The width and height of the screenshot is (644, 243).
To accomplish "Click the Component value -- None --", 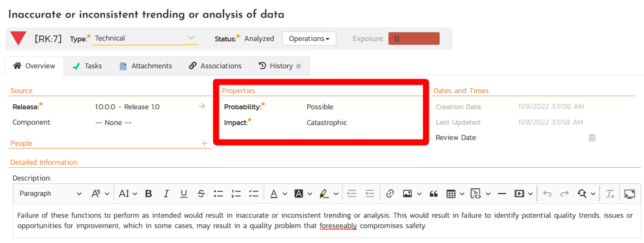I will click(x=113, y=123).
